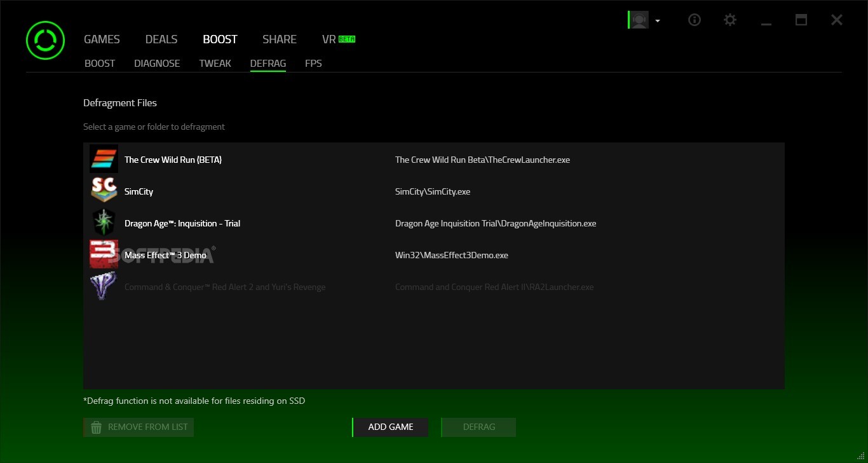Image resolution: width=868 pixels, height=463 pixels.
Task: Click the ADD GAME button
Action: point(390,427)
